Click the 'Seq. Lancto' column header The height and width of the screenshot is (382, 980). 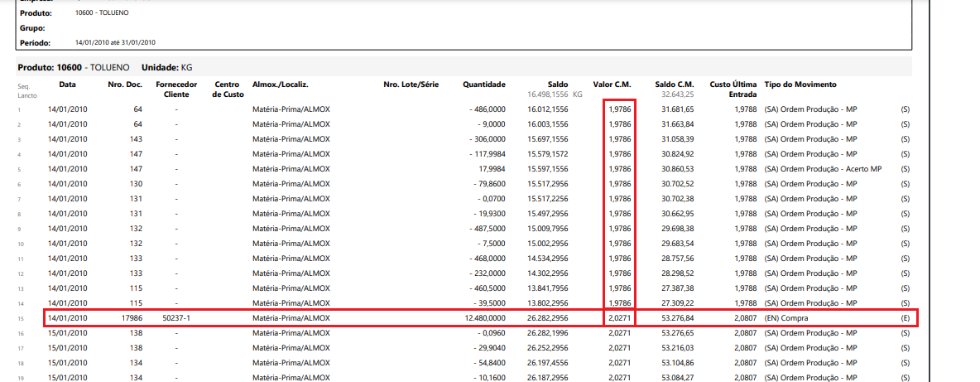click(x=26, y=91)
